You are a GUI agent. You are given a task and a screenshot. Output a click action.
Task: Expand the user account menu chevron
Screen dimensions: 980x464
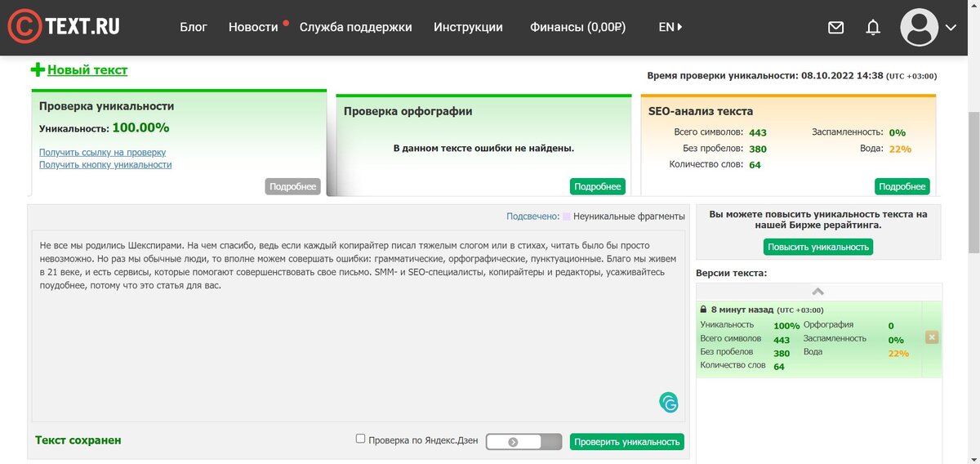(951, 27)
